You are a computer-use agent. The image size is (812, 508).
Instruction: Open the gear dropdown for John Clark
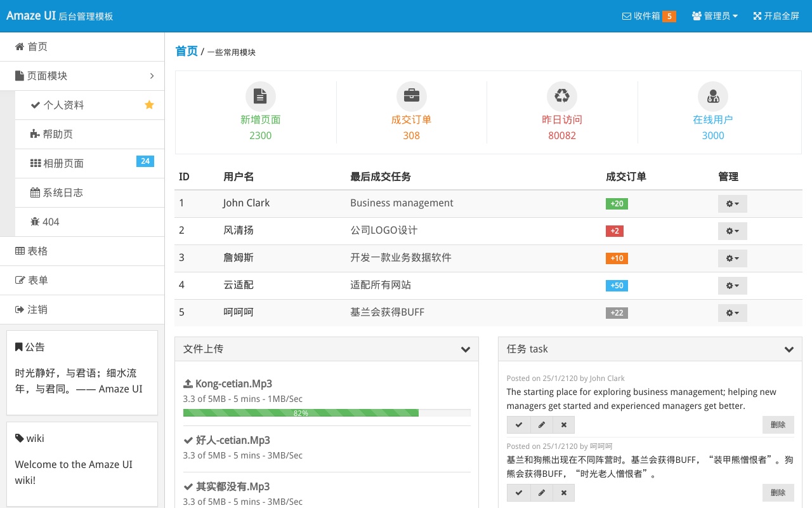coord(733,204)
